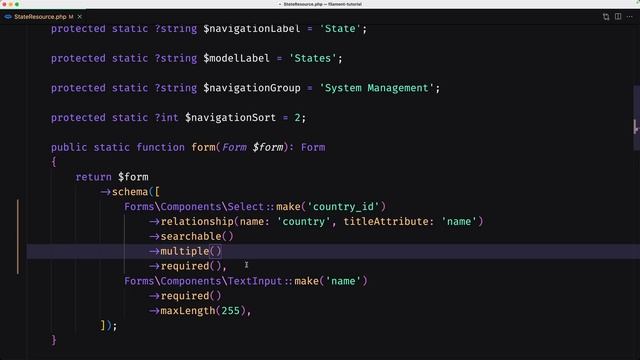This screenshot has width=640, height=360.
Task: Click the titleAttribute named parameter
Action: tap(389, 222)
